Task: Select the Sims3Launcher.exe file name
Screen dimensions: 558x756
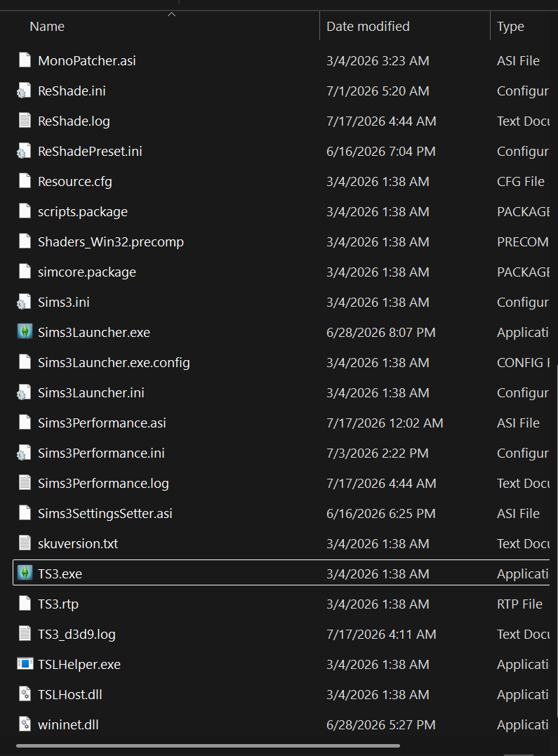Action: 94,332
